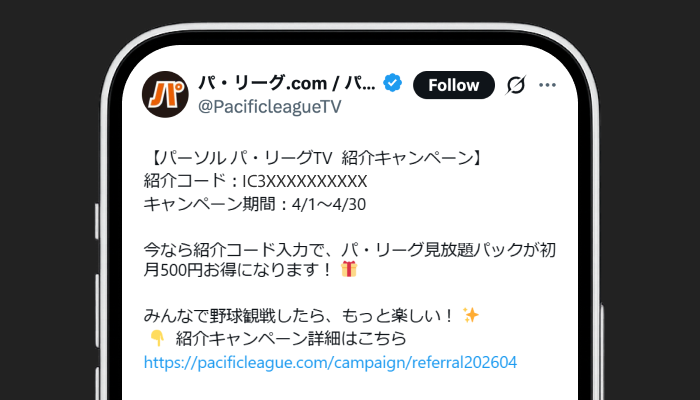700x400 pixels.
Task: Click the phone's top left-side mute switch
Action: pos(97,221)
